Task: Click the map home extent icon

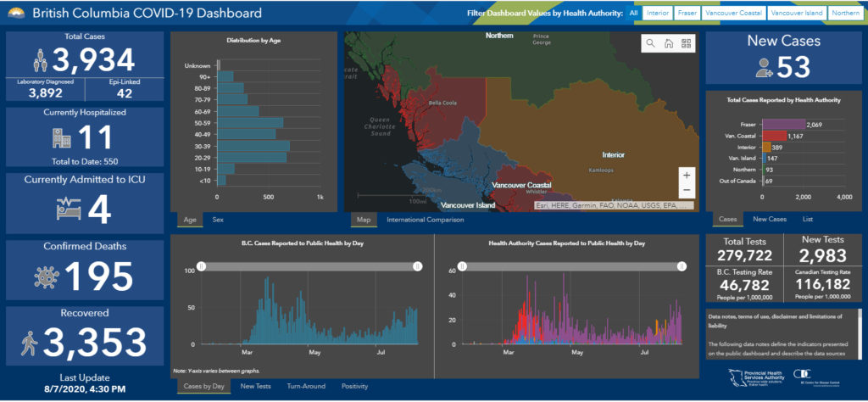Action: click(668, 43)
